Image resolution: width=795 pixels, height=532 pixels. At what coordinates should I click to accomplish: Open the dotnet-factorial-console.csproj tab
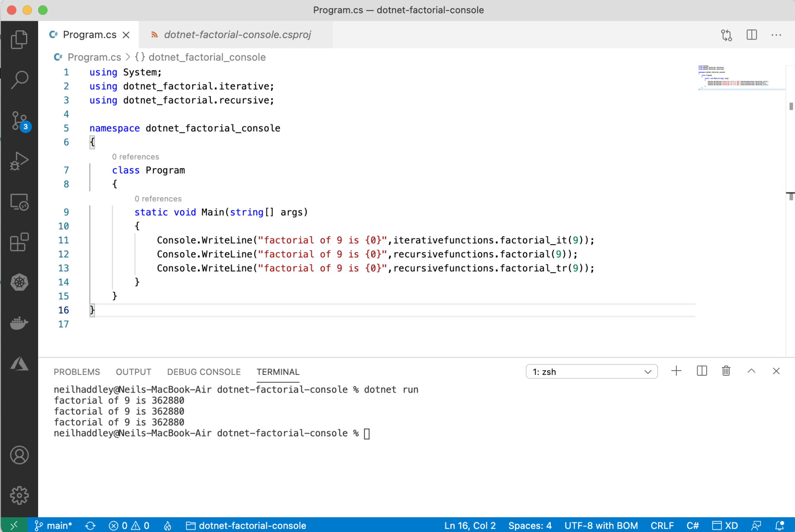coord(237,35)
